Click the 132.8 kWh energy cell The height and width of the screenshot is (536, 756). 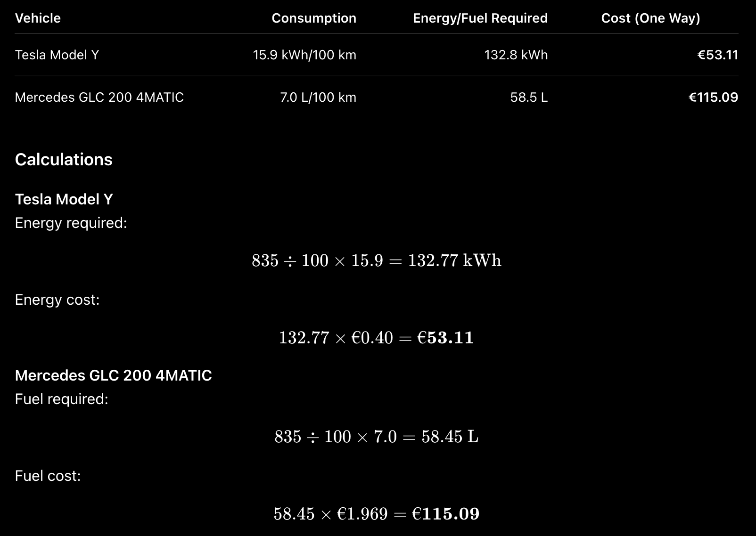(x=516, y=55)
